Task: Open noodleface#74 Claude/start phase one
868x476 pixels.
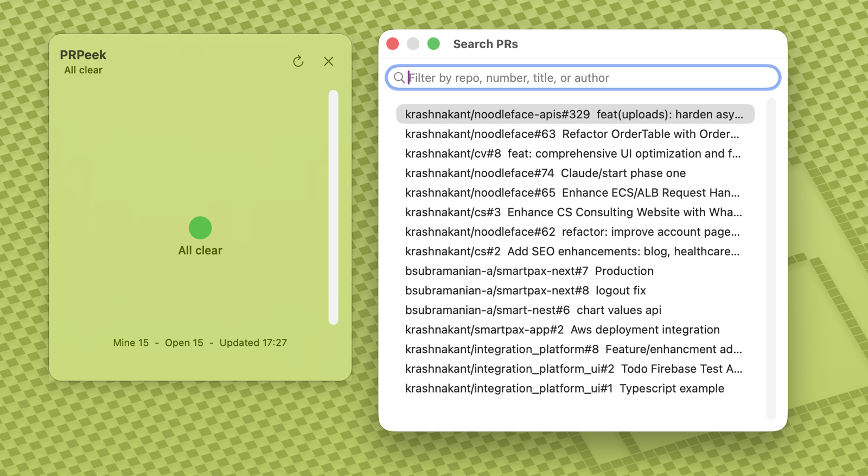Action: (575, 173)
